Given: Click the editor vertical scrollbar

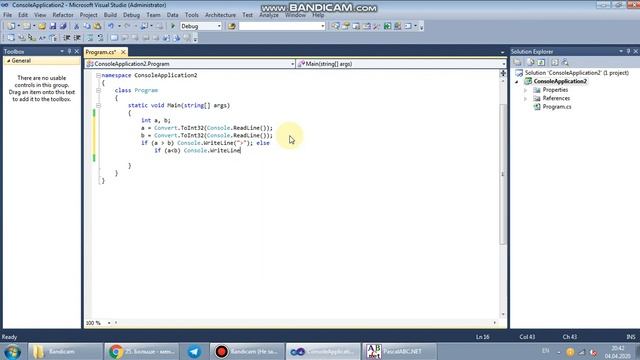Looking at the screenshot, I should point(503,175).
